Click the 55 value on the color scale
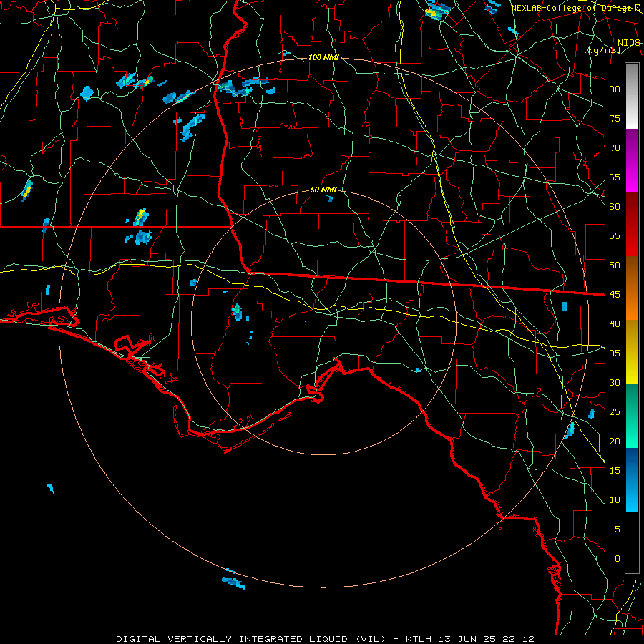This screenshot has height=644, width=644. pyautogui.click(x=615, y=235)
